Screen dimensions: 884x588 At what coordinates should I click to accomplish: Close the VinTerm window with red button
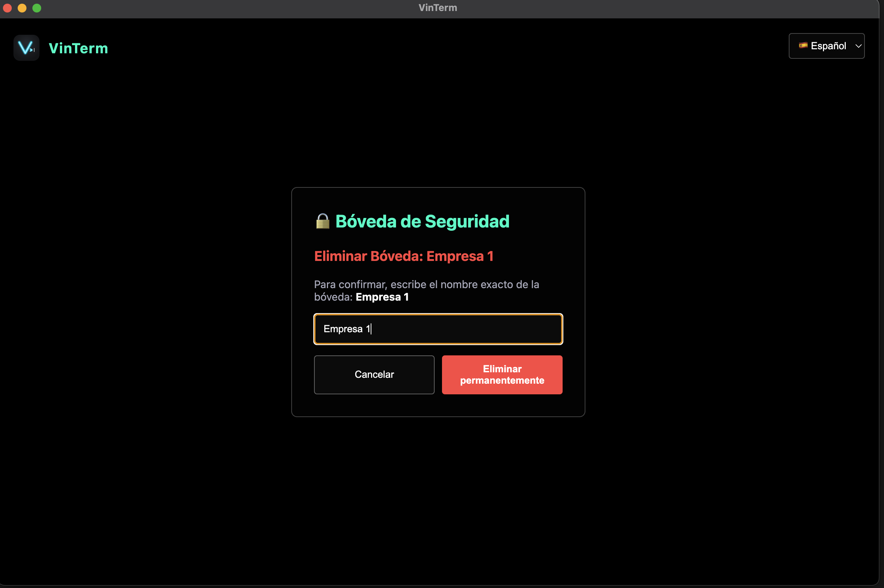pos(7,8)
